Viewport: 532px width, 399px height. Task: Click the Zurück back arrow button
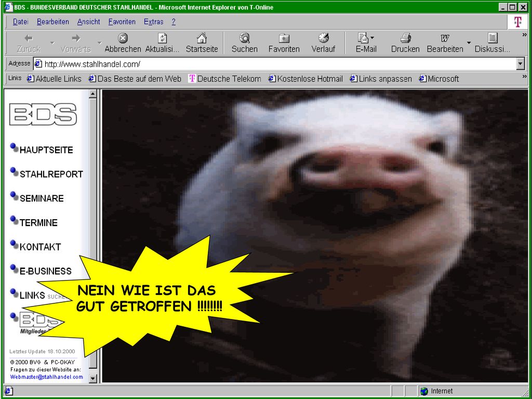click(x=29, y=43)
